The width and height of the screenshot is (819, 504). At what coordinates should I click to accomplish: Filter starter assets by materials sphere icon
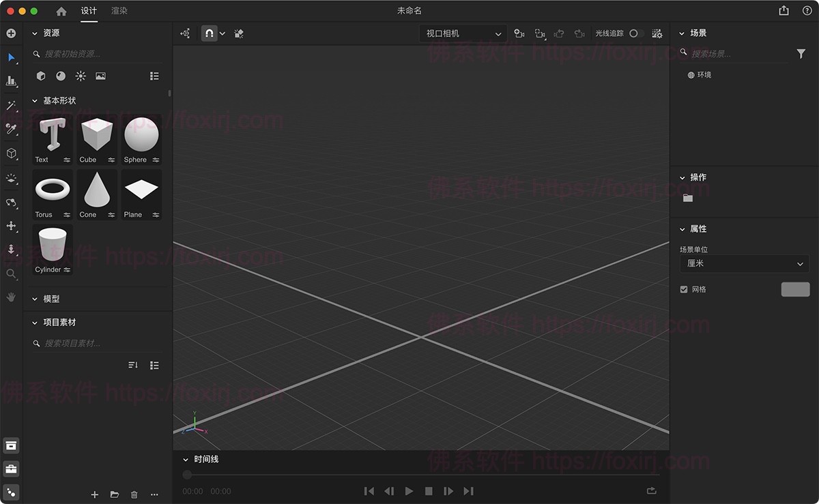tap(61, 76)
